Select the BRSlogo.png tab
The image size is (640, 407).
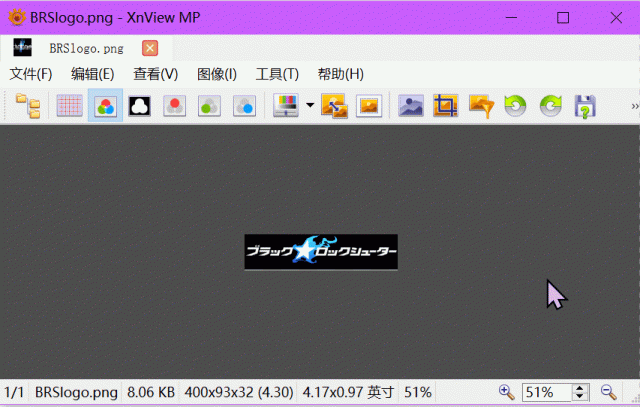[x=86, y=49]
